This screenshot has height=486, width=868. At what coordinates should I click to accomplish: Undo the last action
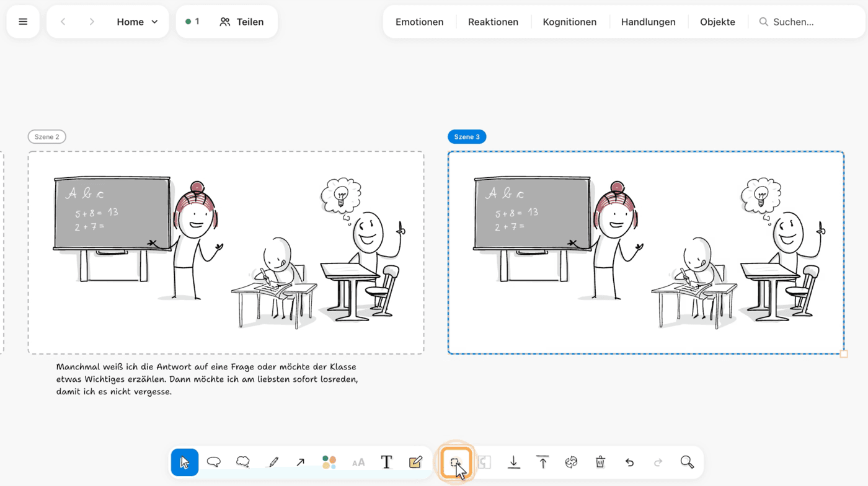(x=629, y=462)
